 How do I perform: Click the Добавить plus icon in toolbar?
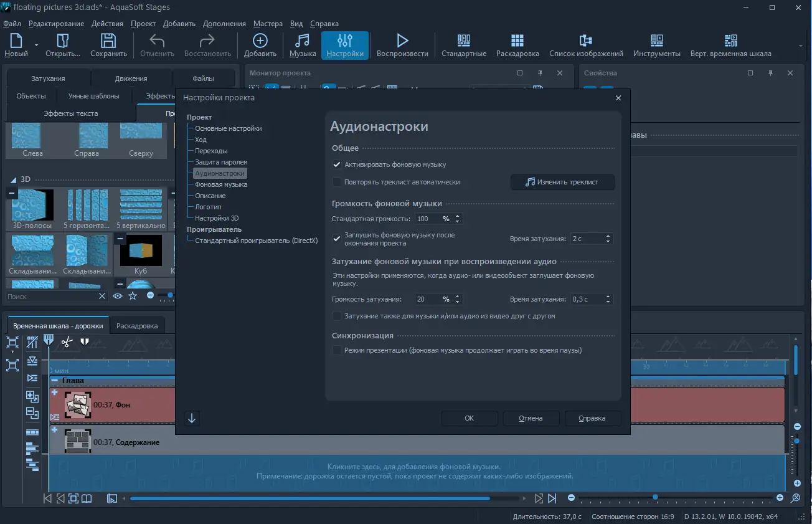(x=260, y=41)
